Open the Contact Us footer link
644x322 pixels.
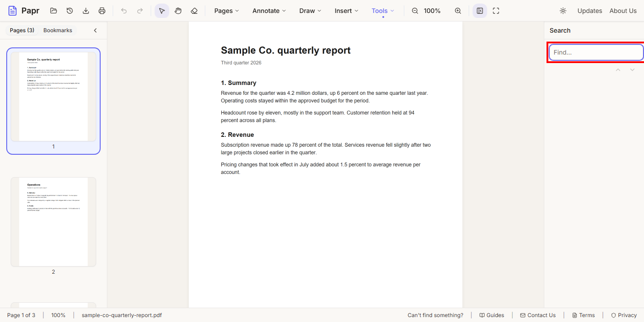pos(538,315)
